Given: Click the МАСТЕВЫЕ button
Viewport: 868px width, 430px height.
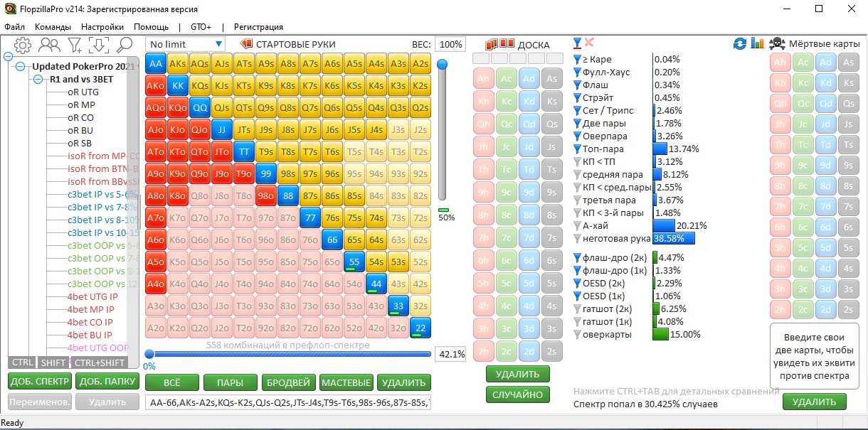Looking at the screenshot, I should coord(346,382).
